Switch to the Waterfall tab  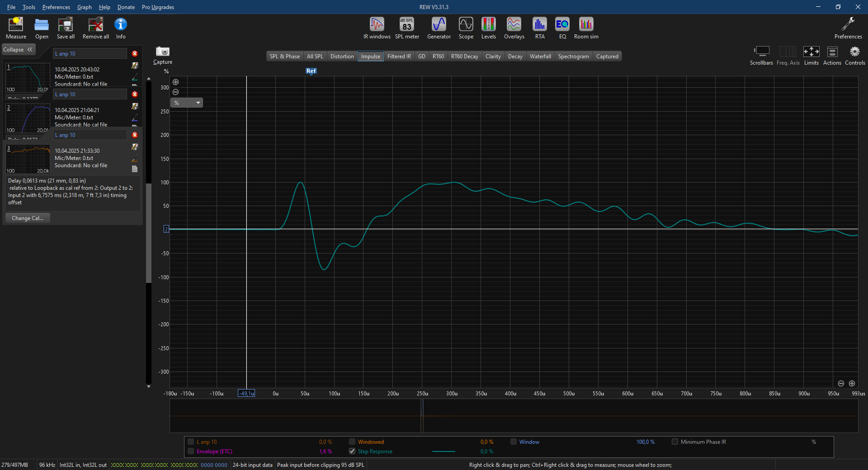[x=540, y=56]
